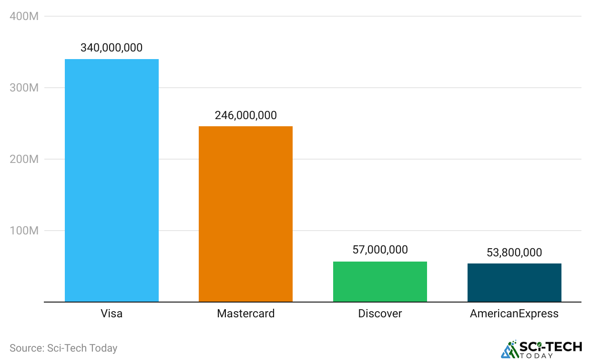Click the 100M y-axis tick label
The image size is (591, 364).
[x=24, y=231]
